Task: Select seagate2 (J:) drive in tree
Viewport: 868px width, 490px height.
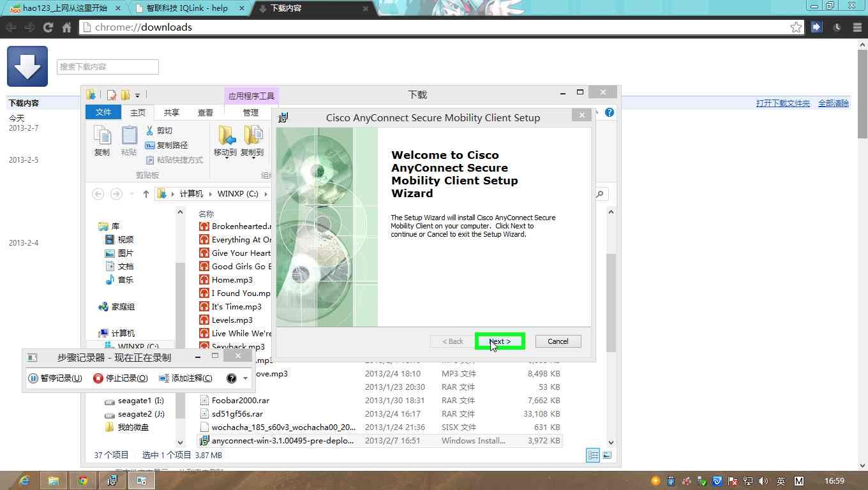Action: click(134, 414)
